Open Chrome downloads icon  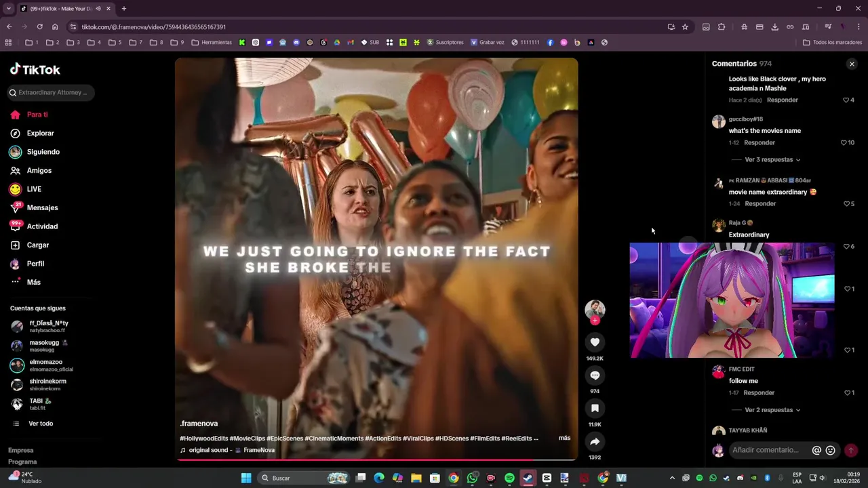tap(775, 27)
